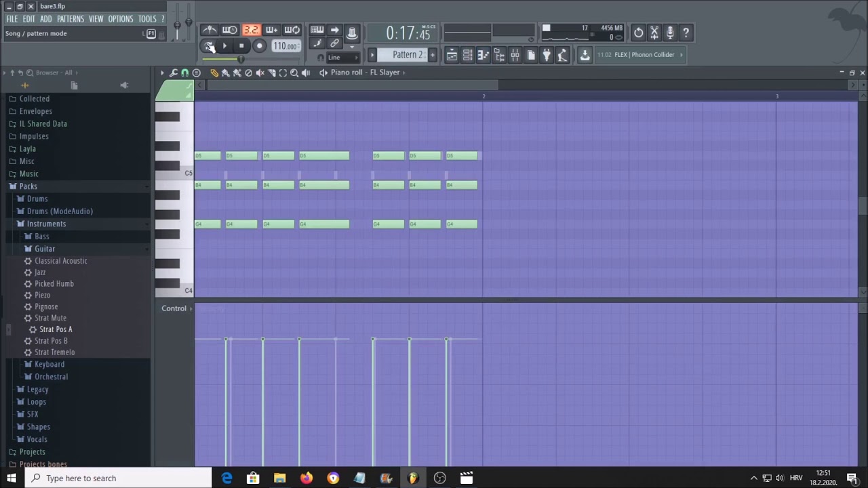
Task: Toggle the green snap magnet in piano roll
Action: (x=184, y=73)
